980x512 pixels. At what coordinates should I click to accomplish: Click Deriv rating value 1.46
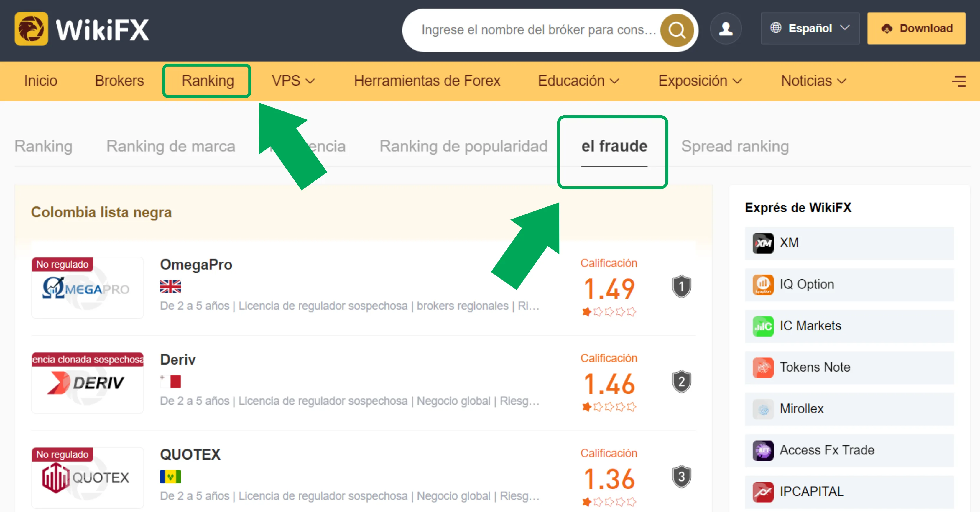pyautogui.click(x=609, y=384)
